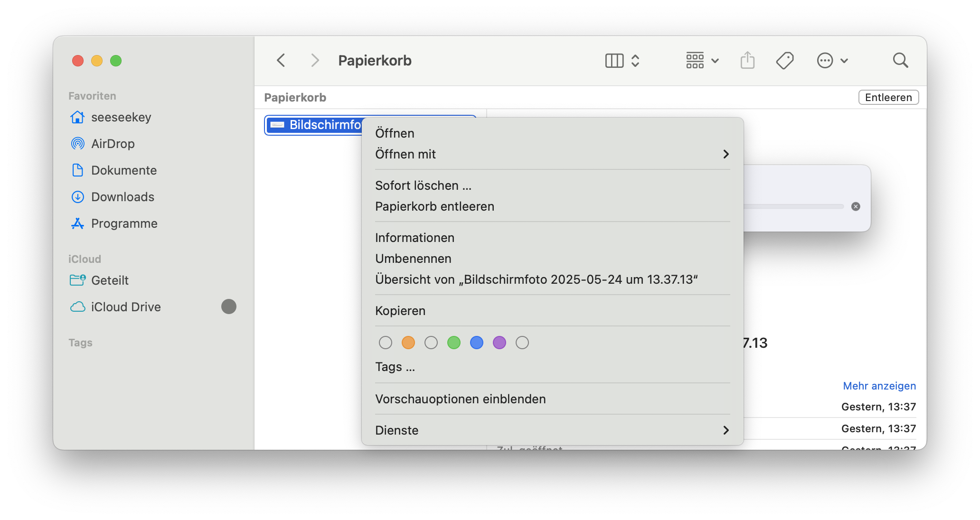Open AirDrop in the sidebar
The width and height of the screenshot is (980, 520).
tap(113, 144)
